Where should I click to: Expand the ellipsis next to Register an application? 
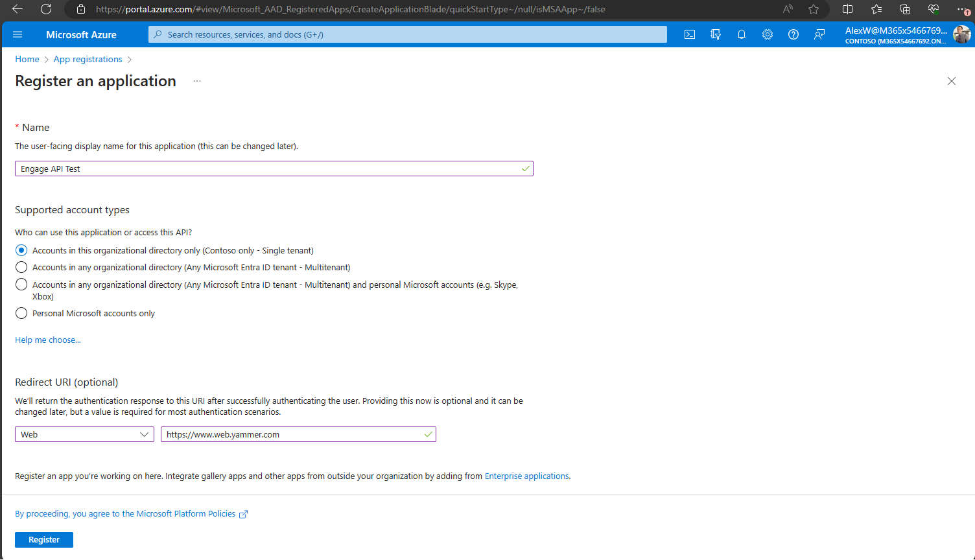click(x=196, y=81)
